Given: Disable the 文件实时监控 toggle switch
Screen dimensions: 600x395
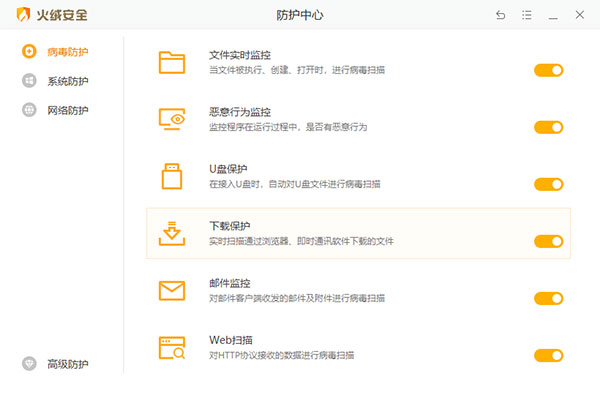Looking at the screenshot, I should click(x=549, y=70).
